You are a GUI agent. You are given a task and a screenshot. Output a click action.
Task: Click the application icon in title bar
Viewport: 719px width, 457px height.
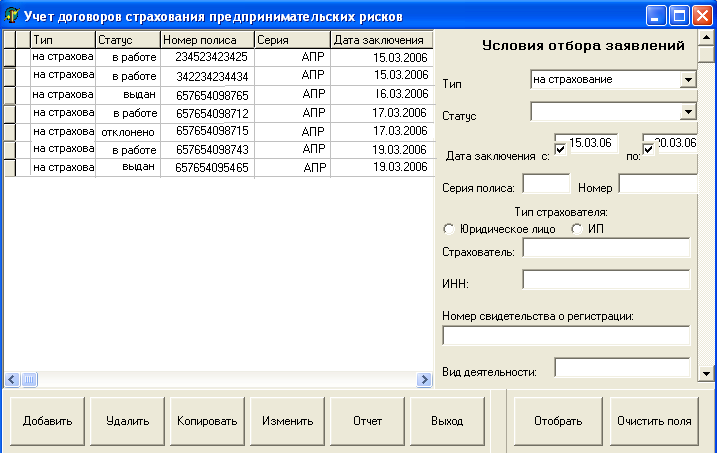(13, 16)
